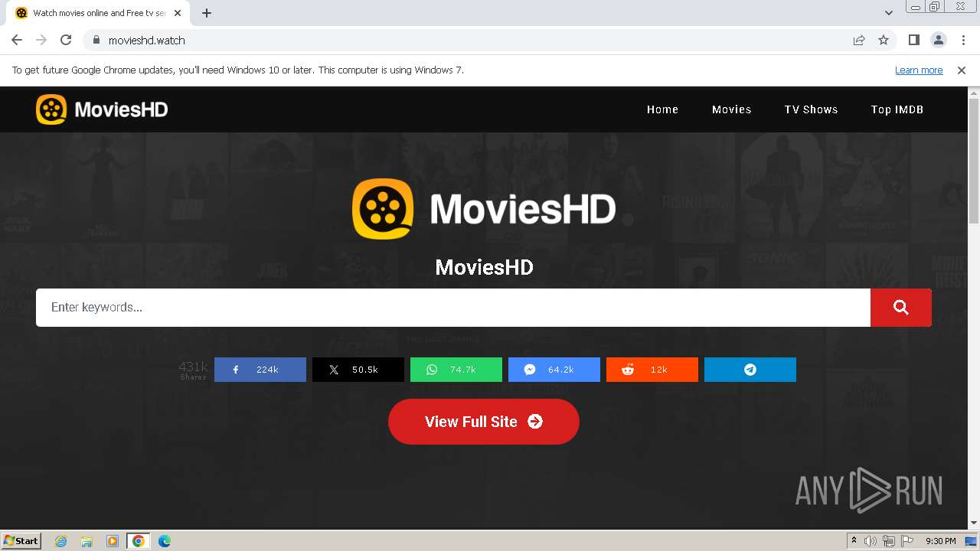Open a new tab with plus
Viewport: 980px width, 551px height.
coord(207,13)
